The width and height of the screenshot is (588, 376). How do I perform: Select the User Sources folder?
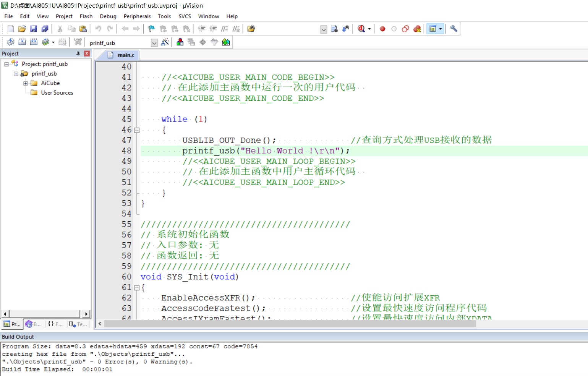coord(57,93)
